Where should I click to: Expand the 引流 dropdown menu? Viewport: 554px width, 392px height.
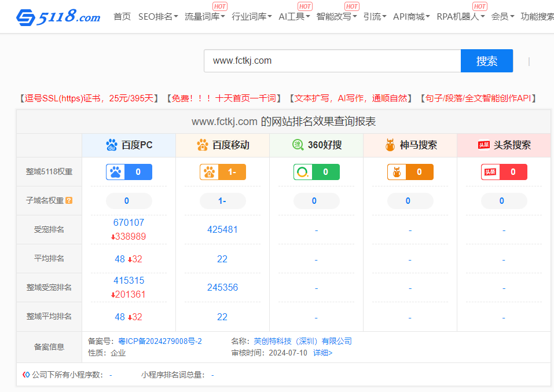375,17
